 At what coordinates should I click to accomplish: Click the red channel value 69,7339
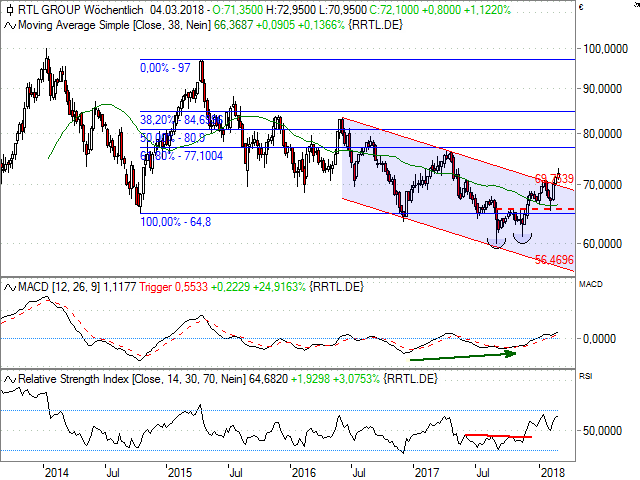(x=554, y=179)
